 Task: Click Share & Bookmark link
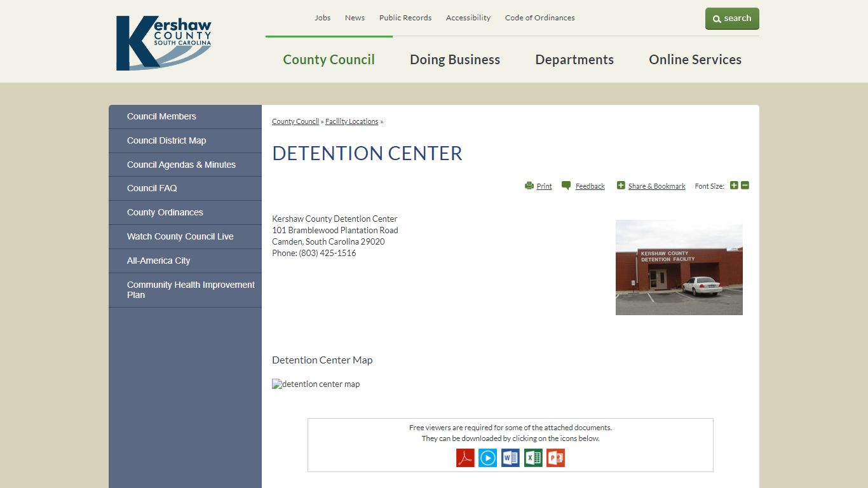tap(656, 186)
